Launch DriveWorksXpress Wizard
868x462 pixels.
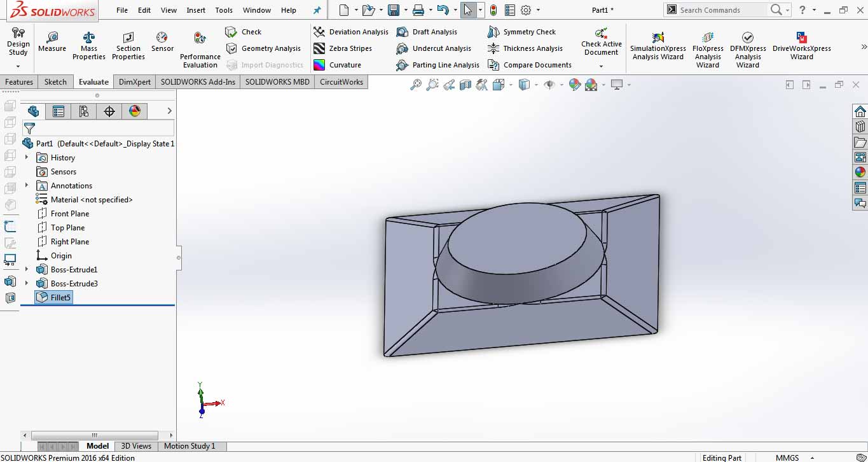point(802,46)
